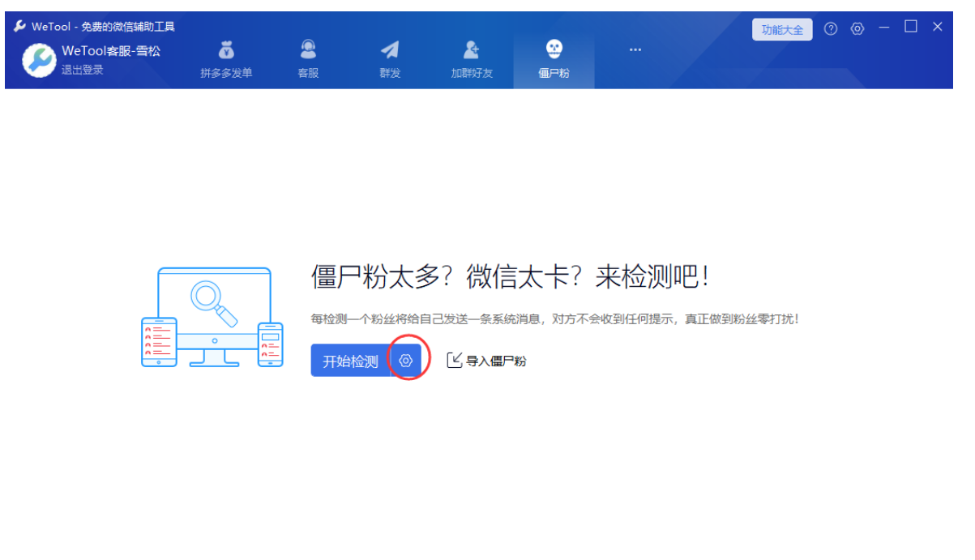The image size is (975, 560).
Task: Switch to the 客服 tab
Action: tap(308, 61)
